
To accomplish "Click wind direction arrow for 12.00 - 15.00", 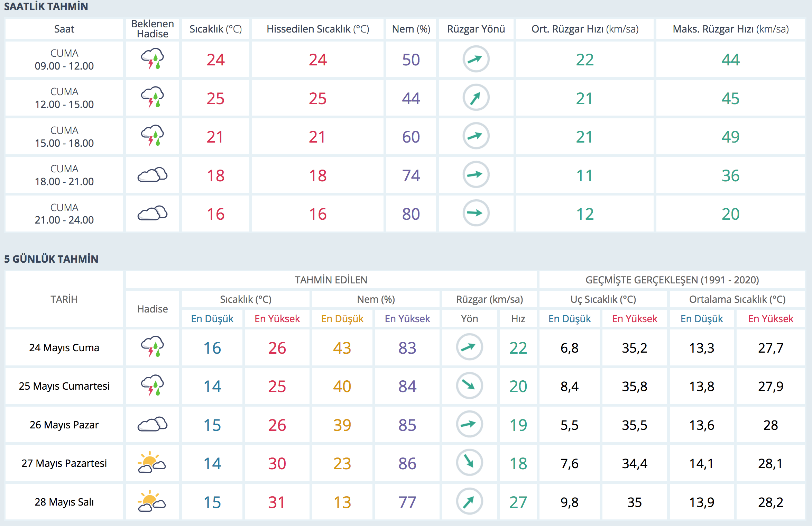I will pos(476,98).
